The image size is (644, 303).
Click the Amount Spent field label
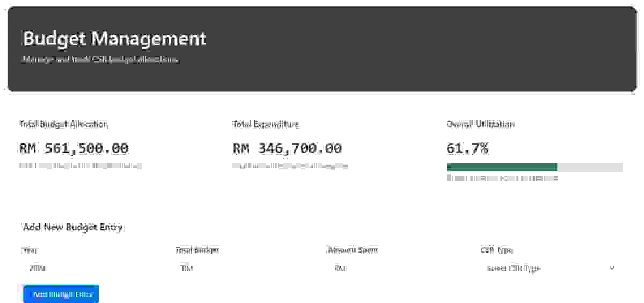(x=353, y=250)
